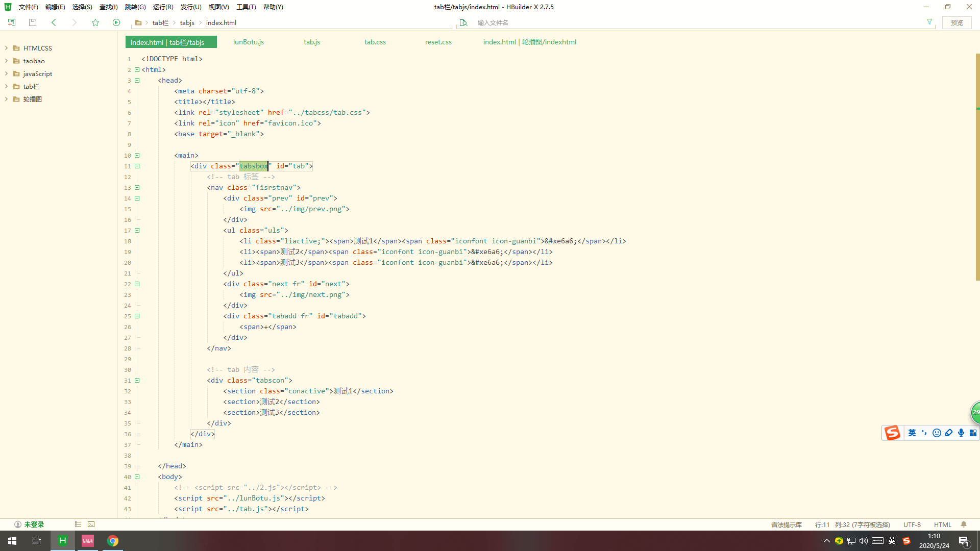This screenshot has width=980, height=551.
Task: Open the 帮助(Y) menu
Action: [x=273, y=7]
